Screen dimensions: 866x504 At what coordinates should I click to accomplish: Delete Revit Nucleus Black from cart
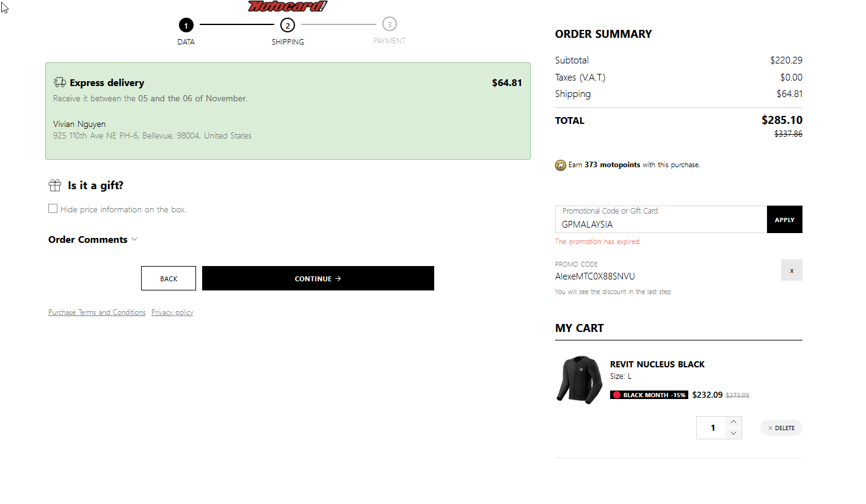[781, 428]
